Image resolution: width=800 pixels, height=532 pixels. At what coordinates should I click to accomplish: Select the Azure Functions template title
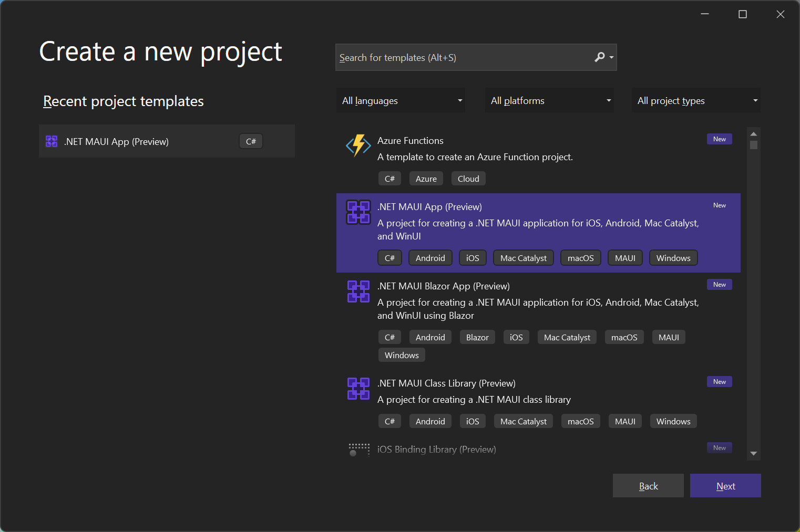click(x=410, y=141)
